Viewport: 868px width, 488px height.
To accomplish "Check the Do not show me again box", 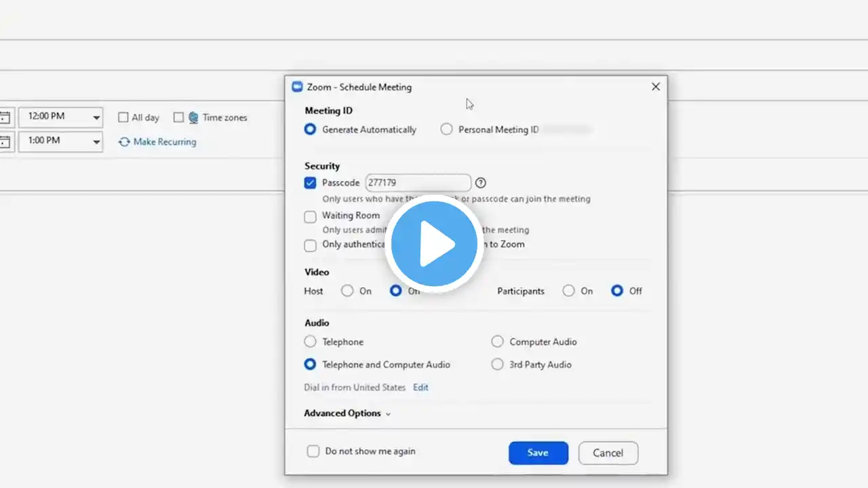I will pos(313,451).
